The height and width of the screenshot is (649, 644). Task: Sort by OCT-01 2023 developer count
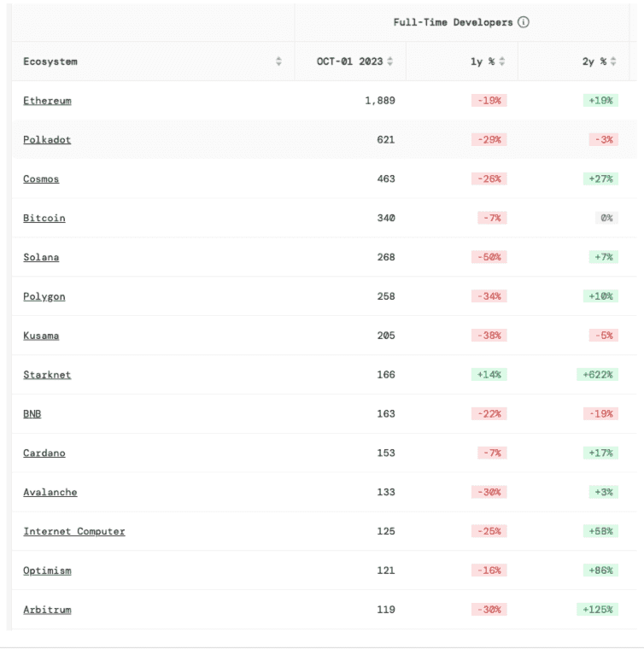[390, 61]
